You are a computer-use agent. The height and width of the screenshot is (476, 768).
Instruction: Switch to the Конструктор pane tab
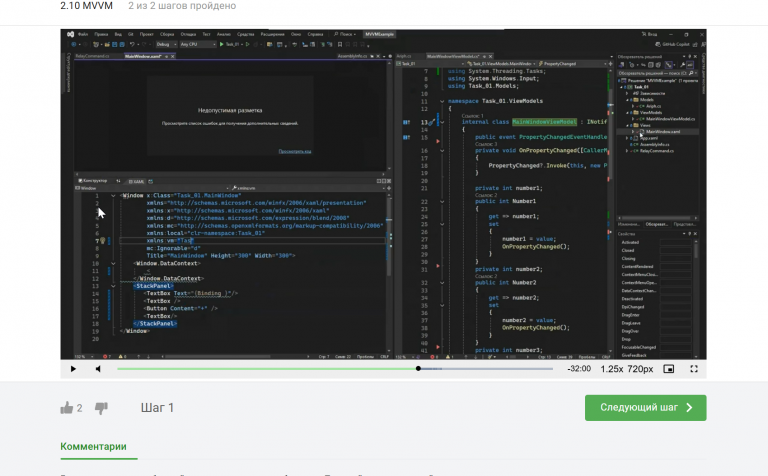tap(93, 181)
